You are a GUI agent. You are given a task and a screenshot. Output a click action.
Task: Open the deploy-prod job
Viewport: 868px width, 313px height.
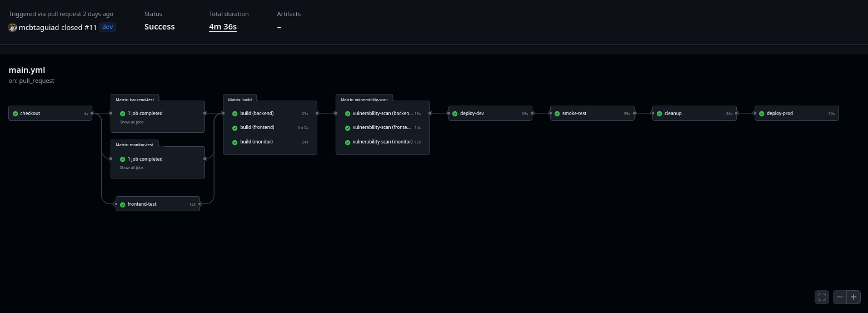(x=797, y=113)
